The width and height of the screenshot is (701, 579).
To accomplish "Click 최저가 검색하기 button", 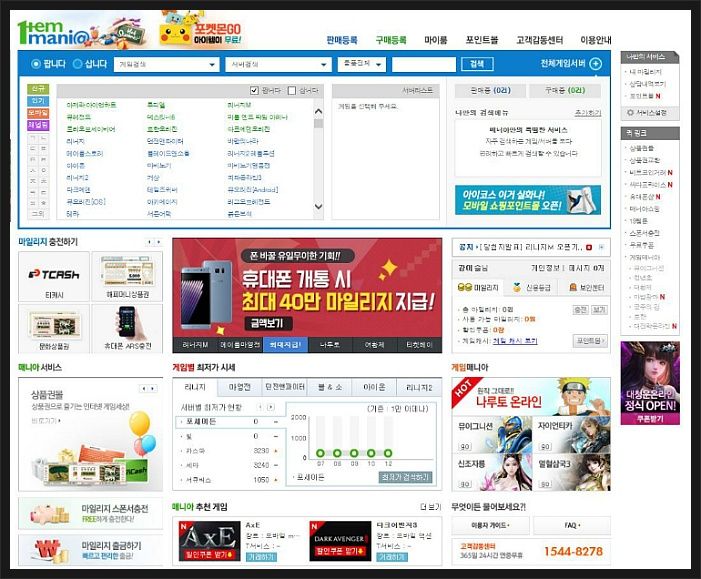I will pyautogui.click(x=405, y=477).
